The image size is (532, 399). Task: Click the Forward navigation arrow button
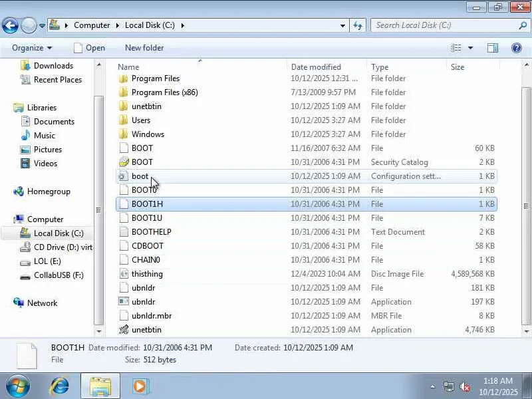point(29,25)
